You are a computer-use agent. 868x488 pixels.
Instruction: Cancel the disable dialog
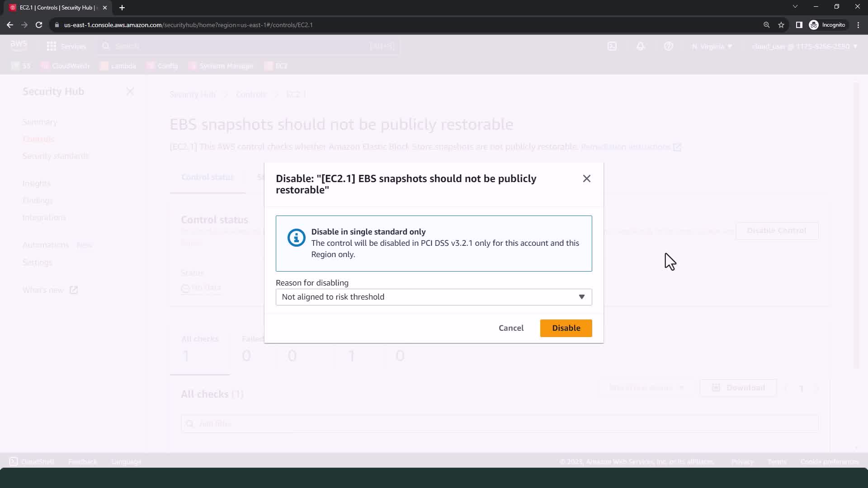[x=511, y=328]
